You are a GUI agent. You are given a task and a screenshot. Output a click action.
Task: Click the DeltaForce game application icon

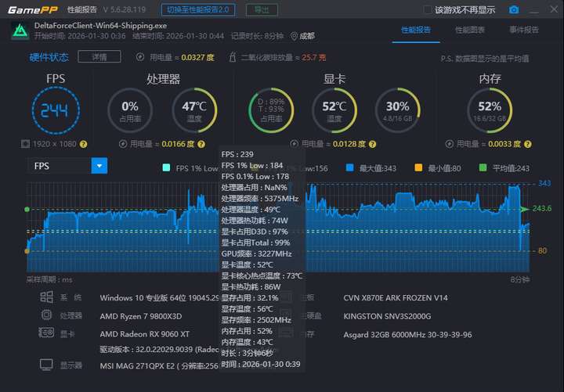20,31
